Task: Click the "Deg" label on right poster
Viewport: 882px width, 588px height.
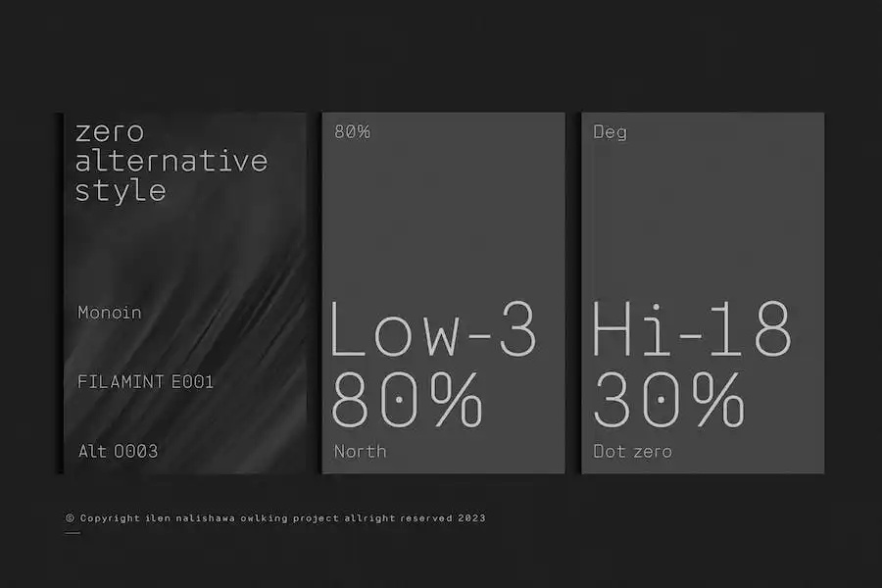Action: [x=610, y=131]
